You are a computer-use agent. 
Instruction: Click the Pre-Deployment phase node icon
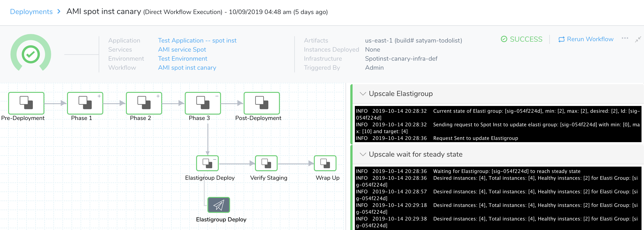tap(26, 103)
